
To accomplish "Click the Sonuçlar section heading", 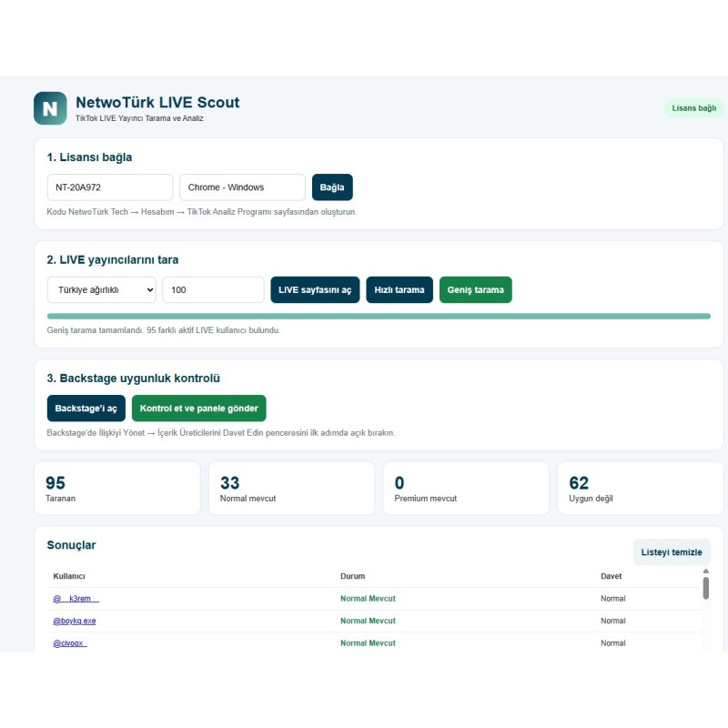I will (x=71, y=545).
